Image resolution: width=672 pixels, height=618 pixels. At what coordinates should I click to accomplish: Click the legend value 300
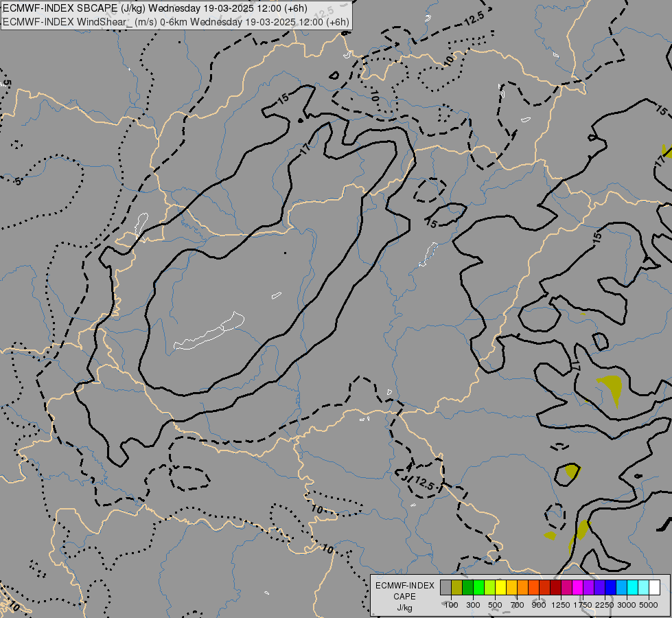coord(473,605)
